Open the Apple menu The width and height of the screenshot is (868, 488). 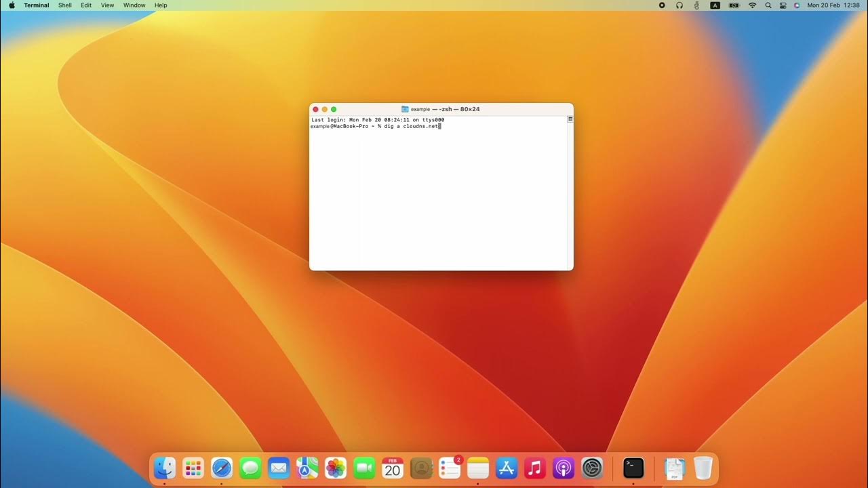coord(12,5)
